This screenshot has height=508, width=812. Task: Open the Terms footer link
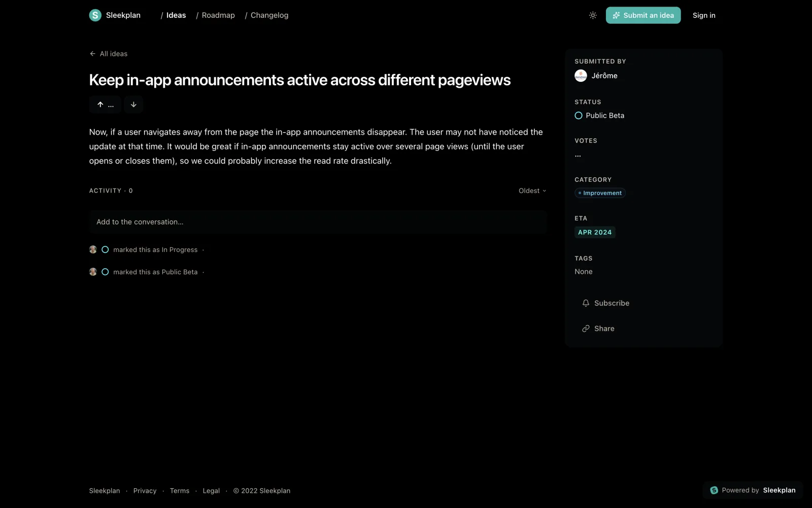pos(180,491)
